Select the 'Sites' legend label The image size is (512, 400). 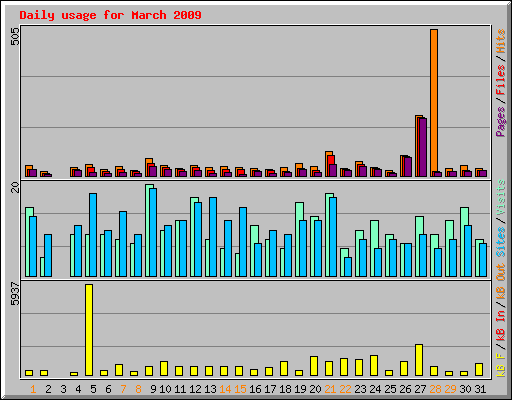pos(501,242)
